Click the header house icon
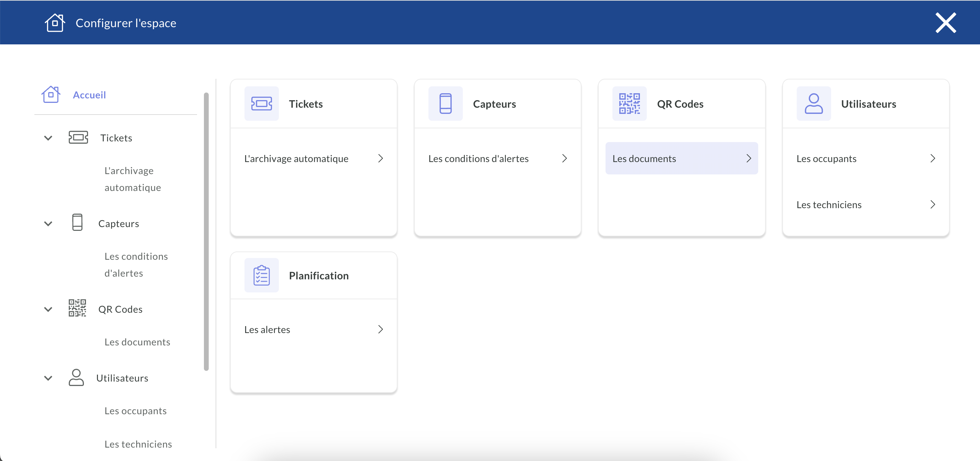 click(55, 23)
